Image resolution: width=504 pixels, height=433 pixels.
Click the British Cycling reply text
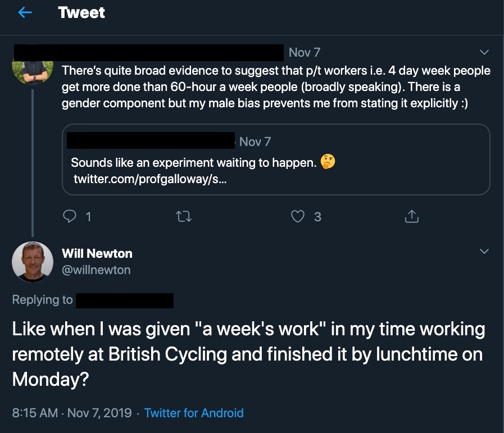click(x=248, y=354)
